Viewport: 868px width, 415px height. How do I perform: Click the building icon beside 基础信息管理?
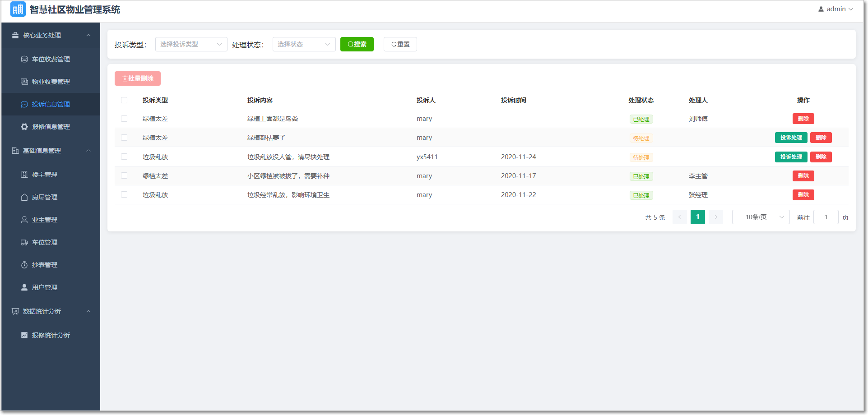[x=15, y=151]
